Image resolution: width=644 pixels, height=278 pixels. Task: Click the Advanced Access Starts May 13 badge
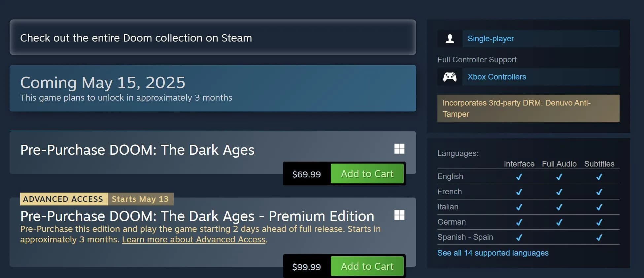click(x=97, y=199)
